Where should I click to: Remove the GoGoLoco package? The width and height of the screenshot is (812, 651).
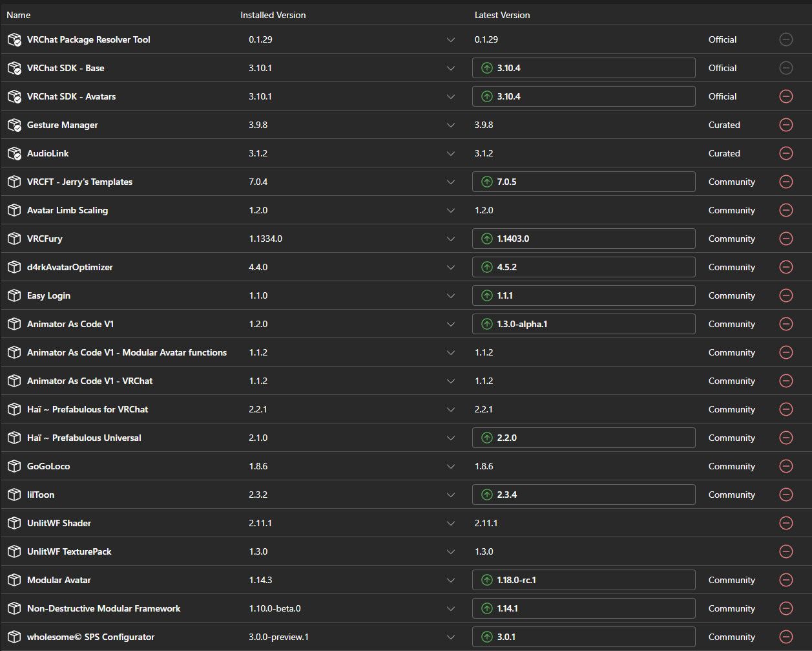point(786,466)
